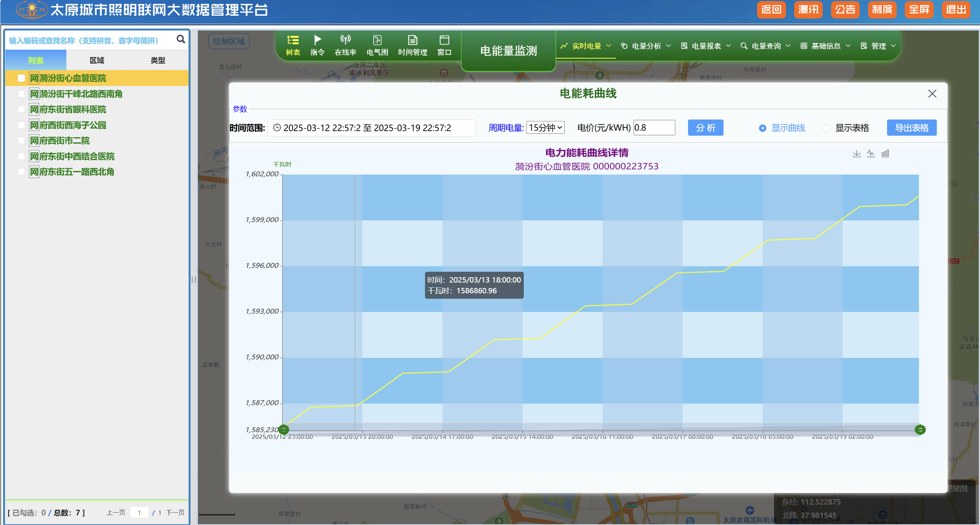Switch to the 类型 tab
Viewport: 980px width, 525px height.
click(158, 60)
